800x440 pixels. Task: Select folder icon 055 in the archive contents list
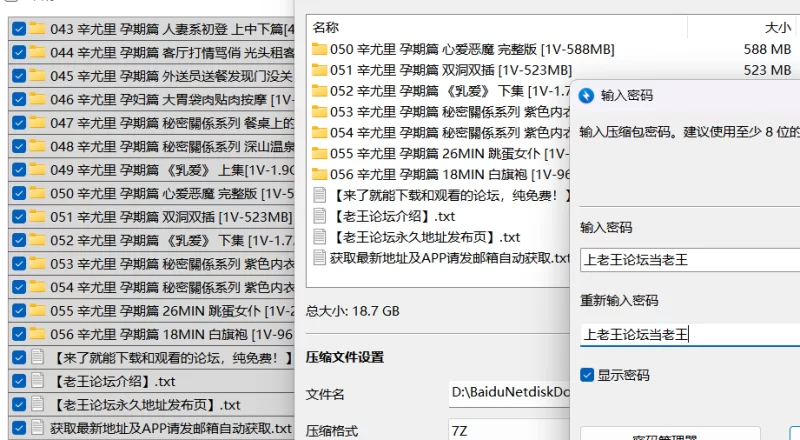click(319, 153)
